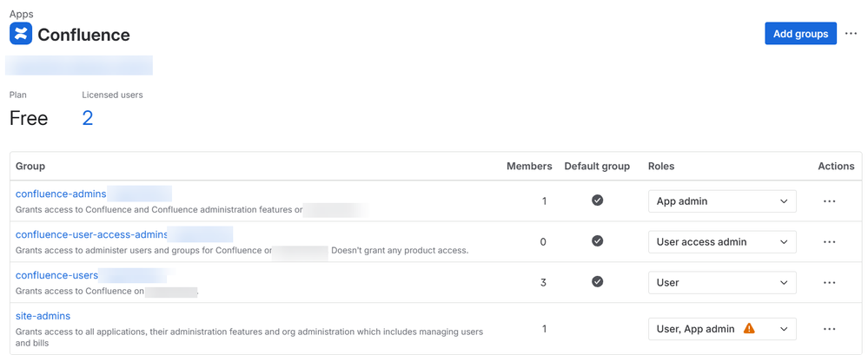
Task: Expand the App admin role dropdown
Action: pyautogui.click(x=722, y=201)
